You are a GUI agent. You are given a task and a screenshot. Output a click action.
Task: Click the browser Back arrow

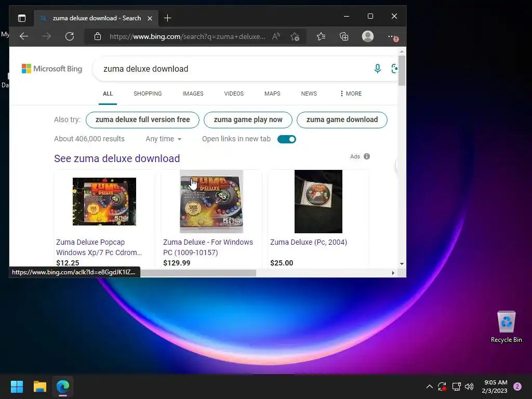click(24, 36)
